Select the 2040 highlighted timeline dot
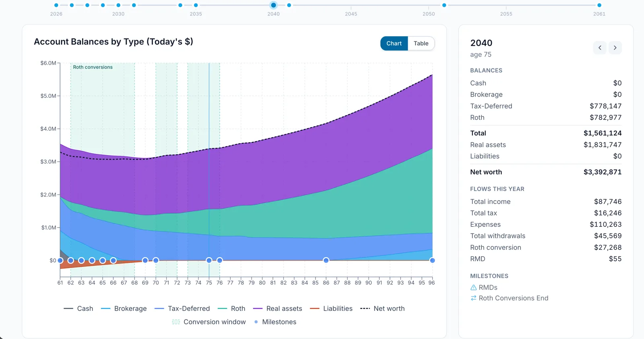The height and width of the screenshot is (339, 644). tap(274, 5)
